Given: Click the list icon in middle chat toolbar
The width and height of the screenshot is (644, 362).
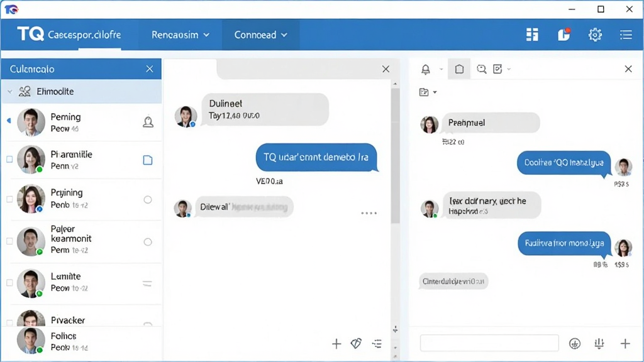Looking at the screenshot, I should pos(377,344).
